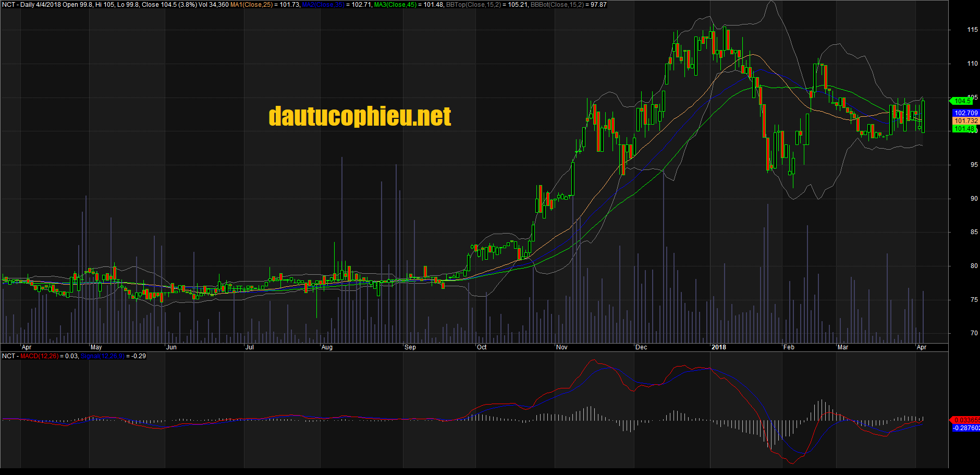This screenshot has height=475, width=980.
Task: Select the MA3(Close,45) = 101.48 legend
Action: coord(409,5)
